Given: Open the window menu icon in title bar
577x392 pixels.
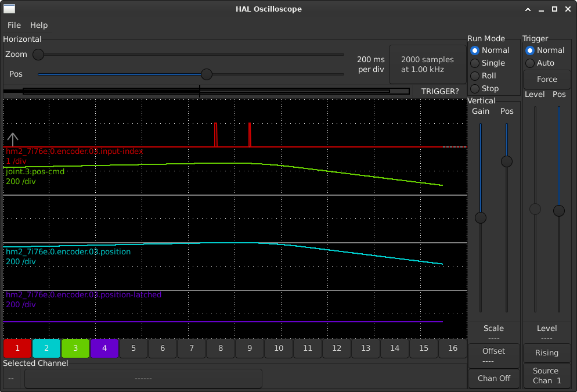Looking at the screenshot, I should pos(9,9).
